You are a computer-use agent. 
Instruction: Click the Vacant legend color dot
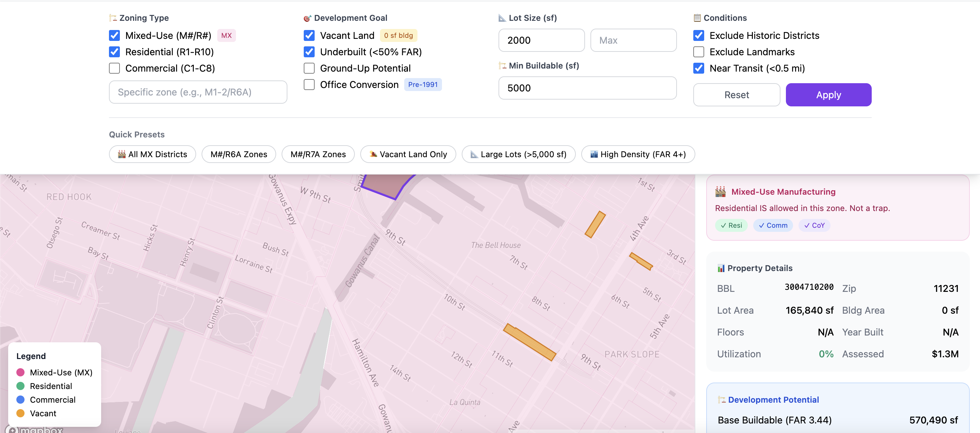[x=21, y=413]
